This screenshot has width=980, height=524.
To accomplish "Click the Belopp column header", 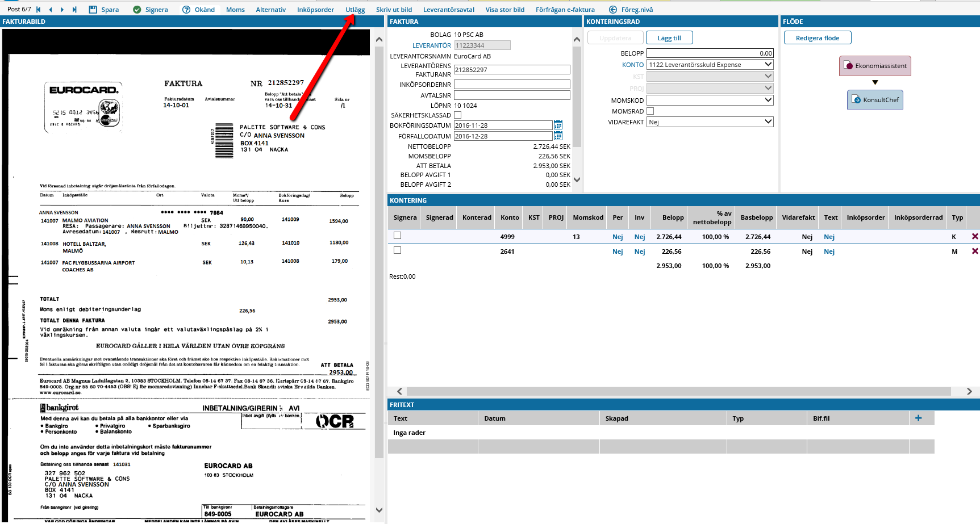I will (x=673, y=217).
